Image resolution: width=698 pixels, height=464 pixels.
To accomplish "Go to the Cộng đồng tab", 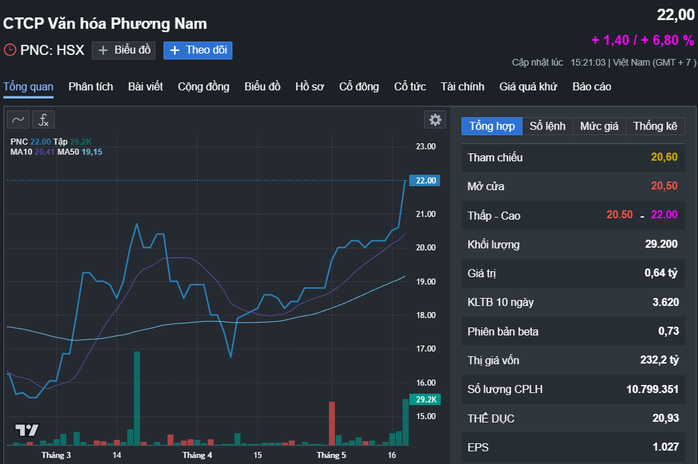I will (203, 87).
